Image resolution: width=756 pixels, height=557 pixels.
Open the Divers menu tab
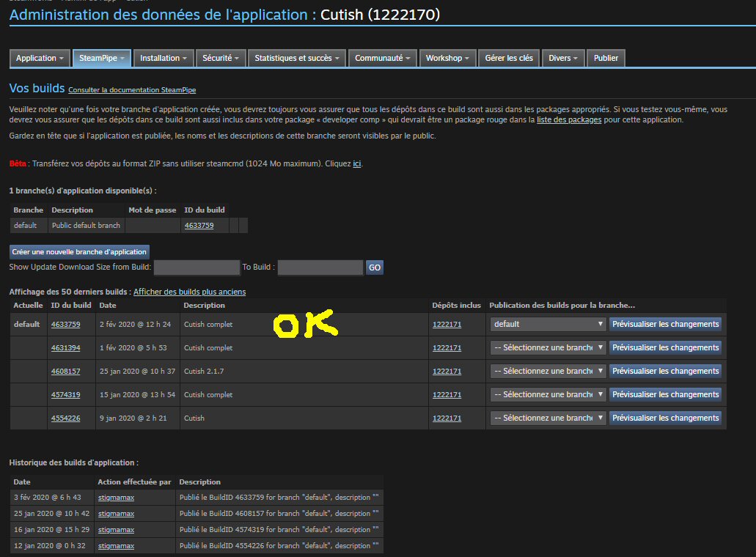[563, 58]
